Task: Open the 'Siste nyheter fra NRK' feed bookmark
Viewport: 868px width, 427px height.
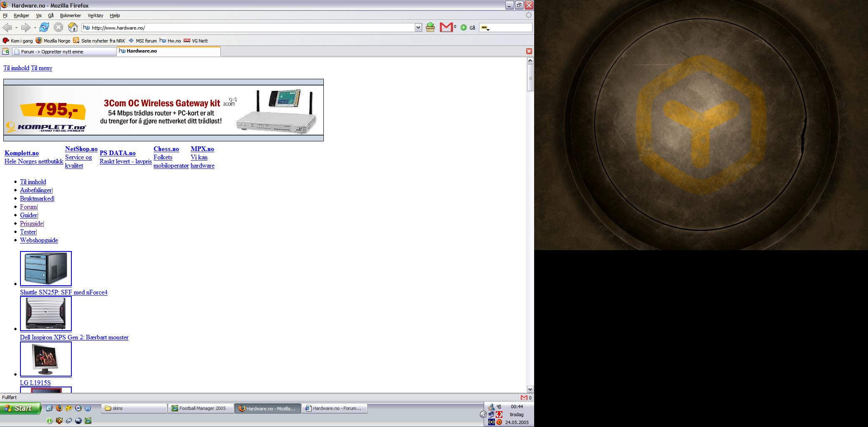Action: coord(99,40)
